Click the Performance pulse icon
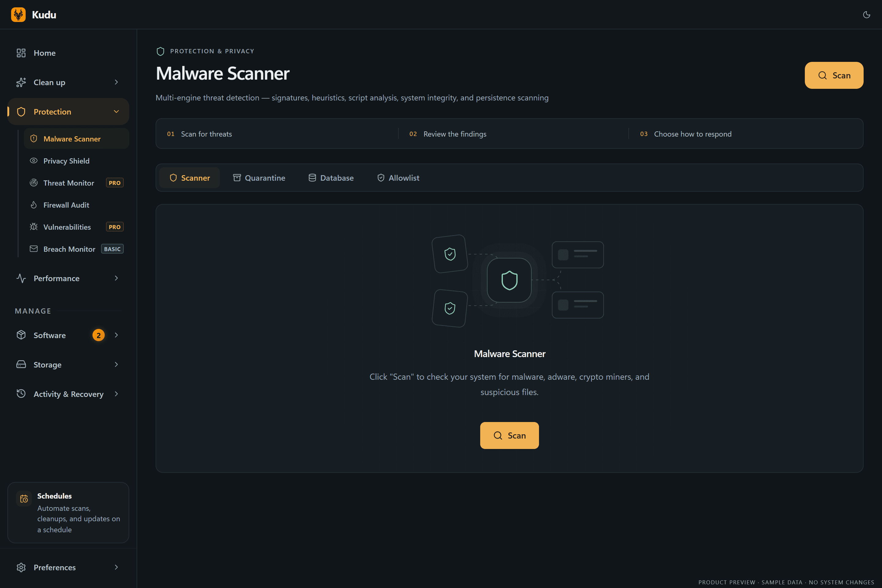 pyautogui.click(x=21, y=278)
